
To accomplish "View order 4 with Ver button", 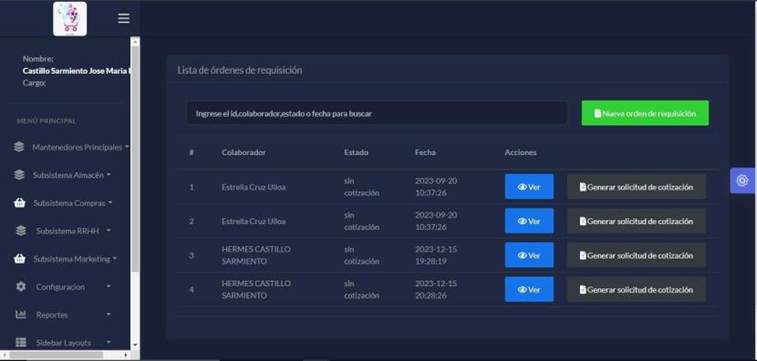I will point(529,290).
